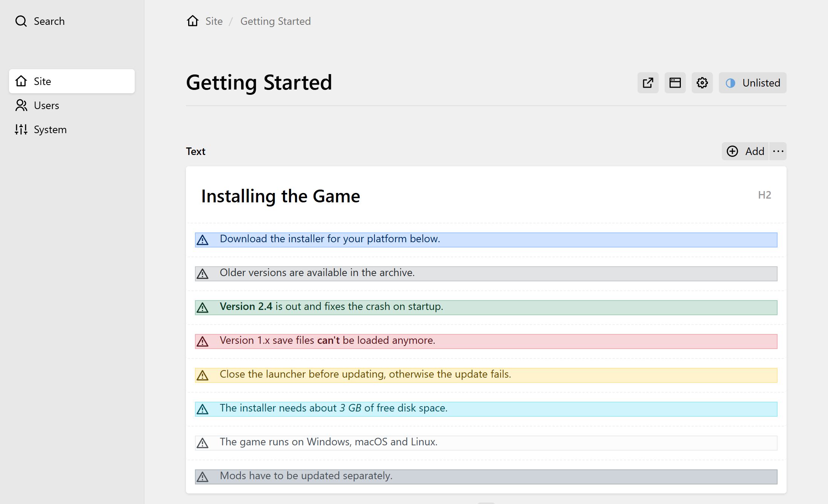Click warning icon on Windows, macOS note
Viewport: 828px width, 504px height.
(202, 443)
